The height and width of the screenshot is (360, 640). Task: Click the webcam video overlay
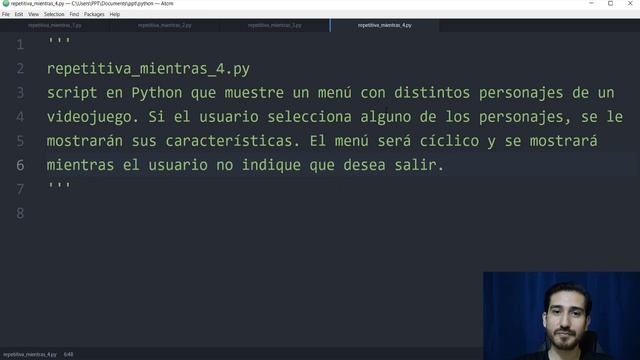tap(561, 316)
